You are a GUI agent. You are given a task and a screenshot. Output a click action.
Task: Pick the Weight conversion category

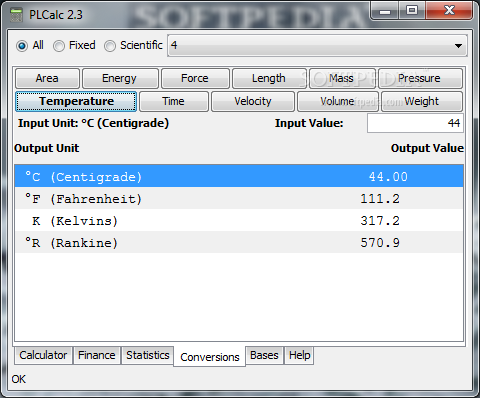(422, 101)
